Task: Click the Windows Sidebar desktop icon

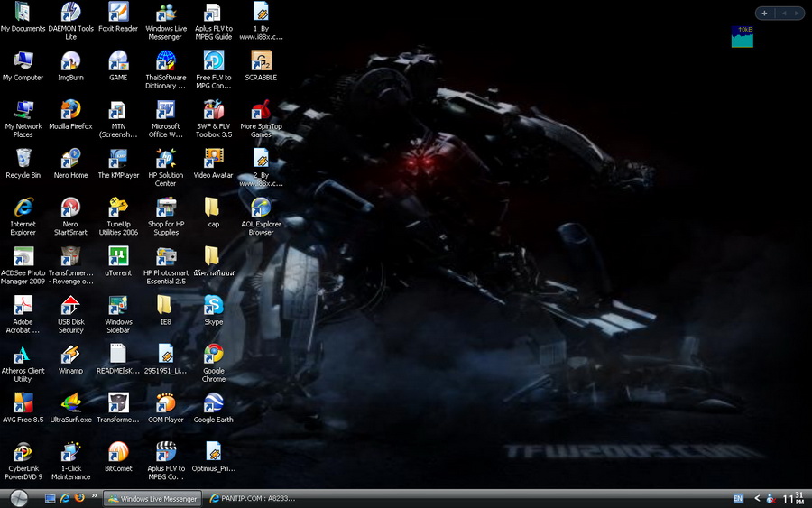Action: coord(118,304)
